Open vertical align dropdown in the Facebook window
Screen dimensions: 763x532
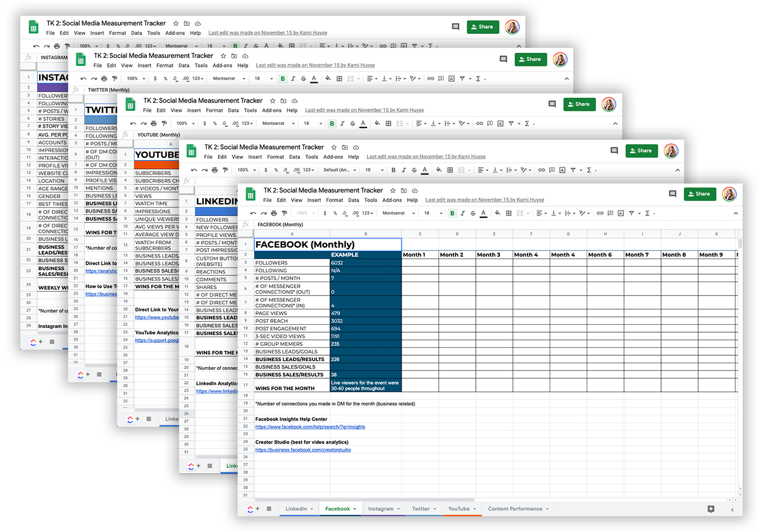tap(555, 213)
